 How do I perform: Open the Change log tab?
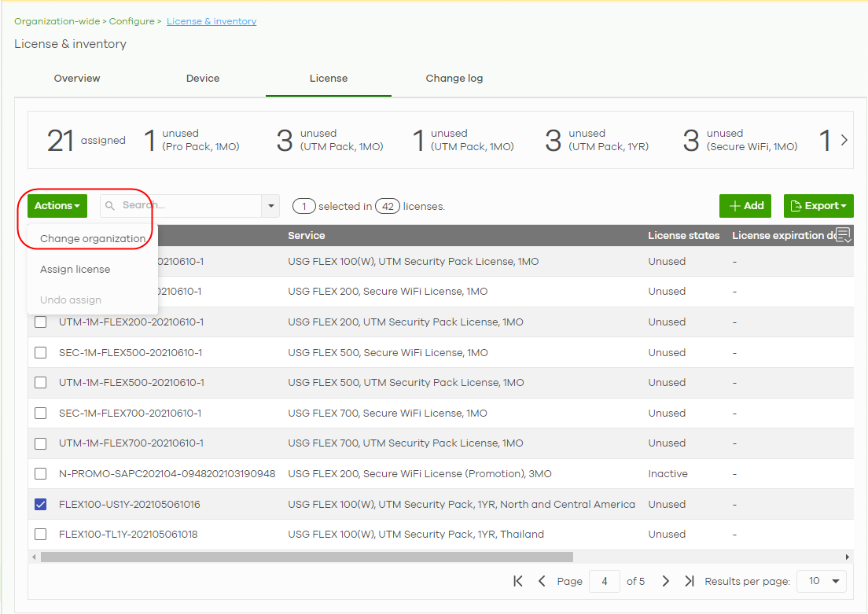click(454, 78)
